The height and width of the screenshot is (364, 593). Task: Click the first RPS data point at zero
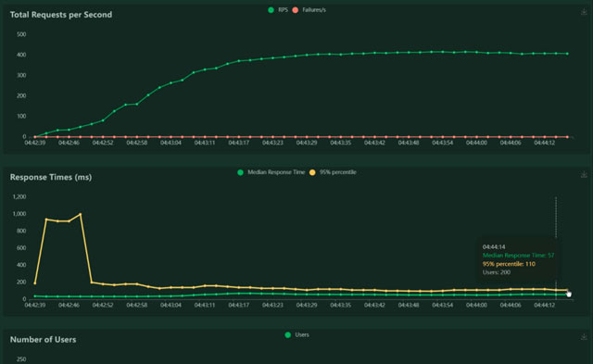point(35,137)
